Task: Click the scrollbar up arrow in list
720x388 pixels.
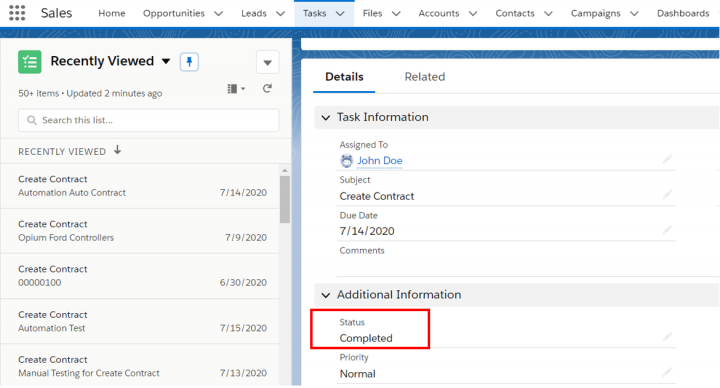Action: coord(285,170)
